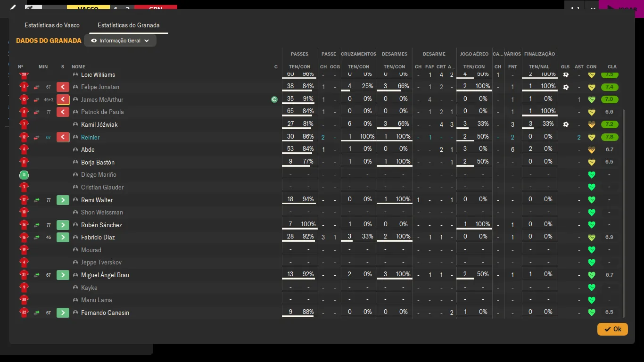Click the PASSES column group header
Image resolution: width=644 pixels, height=362 pixels.
(x=300, y=54)
